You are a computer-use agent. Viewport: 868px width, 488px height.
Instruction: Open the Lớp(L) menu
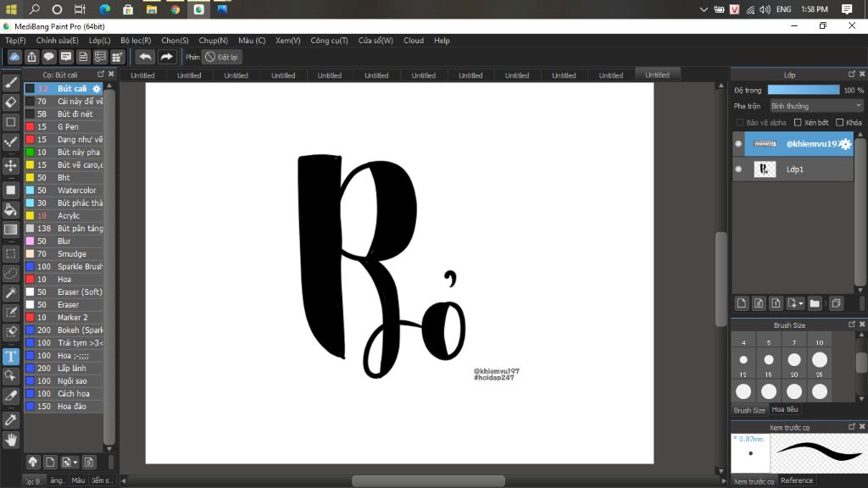[x=100, y=41]
